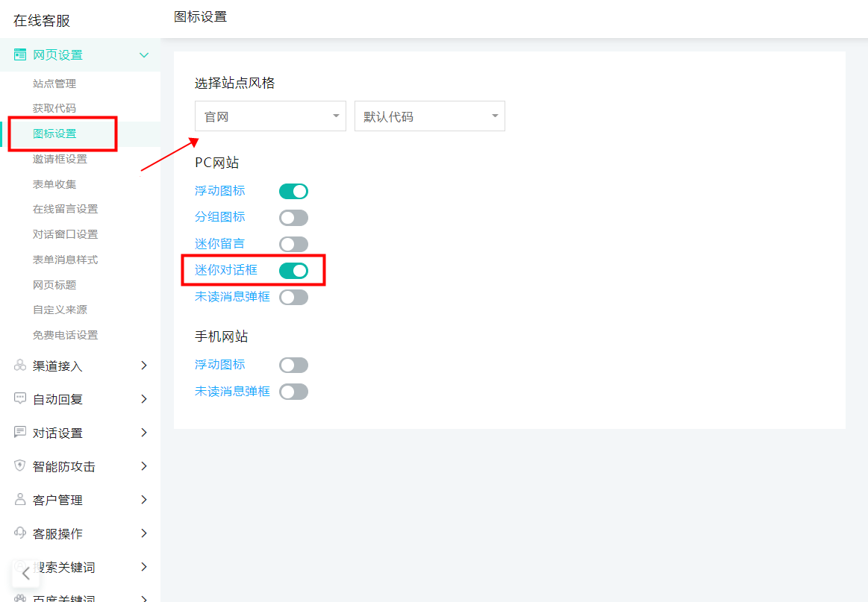Enable PC网站 分组图标 toggle
This screenshot has height=602, width=868.
[x=293, y=218]
